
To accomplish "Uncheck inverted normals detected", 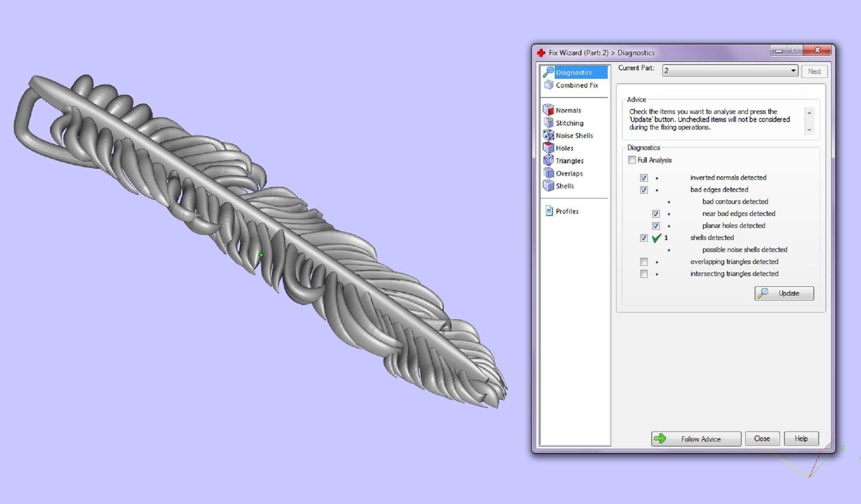I will [x=644, y=178].
